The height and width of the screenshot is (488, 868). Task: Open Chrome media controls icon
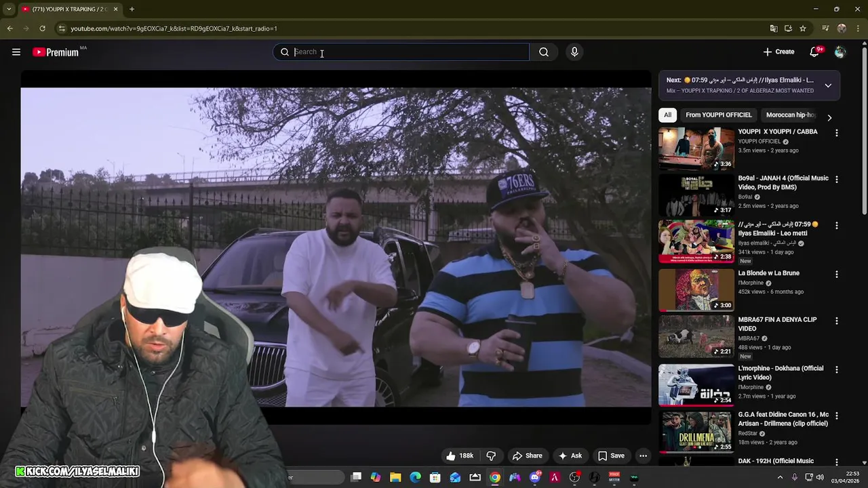(x=825, y=28)
